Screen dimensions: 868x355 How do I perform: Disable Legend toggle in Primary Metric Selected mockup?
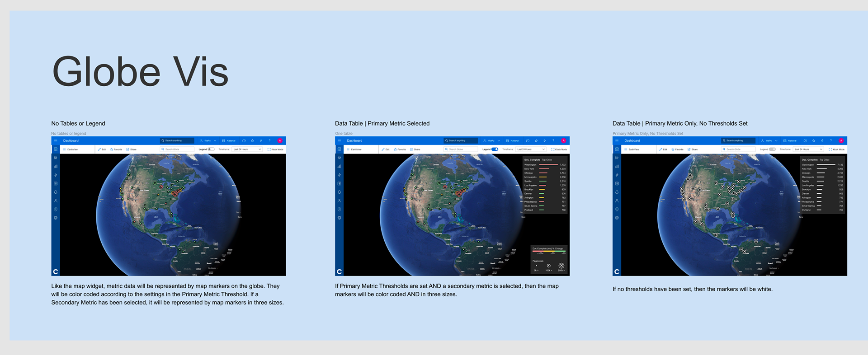495,149
